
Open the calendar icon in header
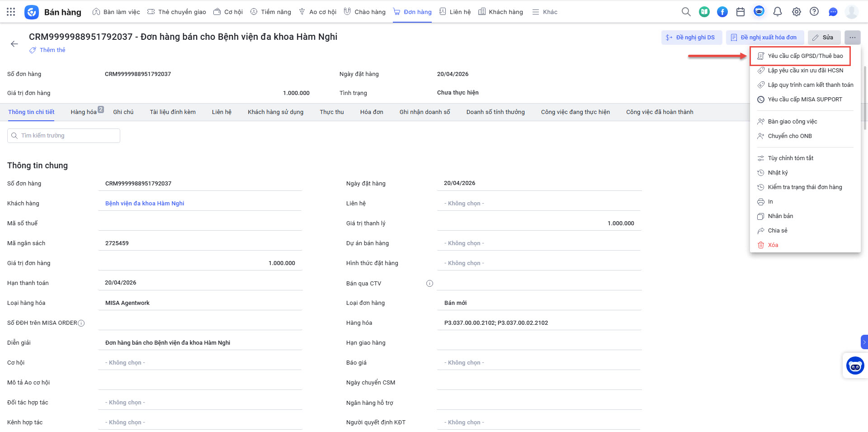[x=741, y=12]
